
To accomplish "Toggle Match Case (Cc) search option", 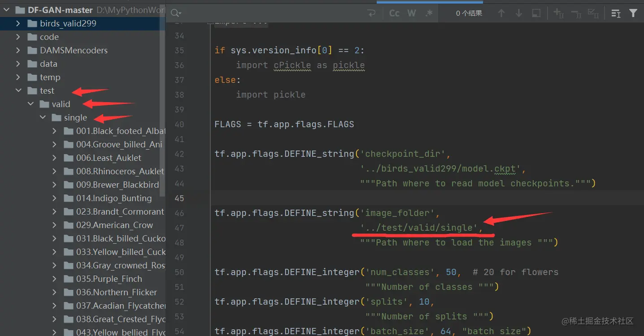I will tap(394, 13).
